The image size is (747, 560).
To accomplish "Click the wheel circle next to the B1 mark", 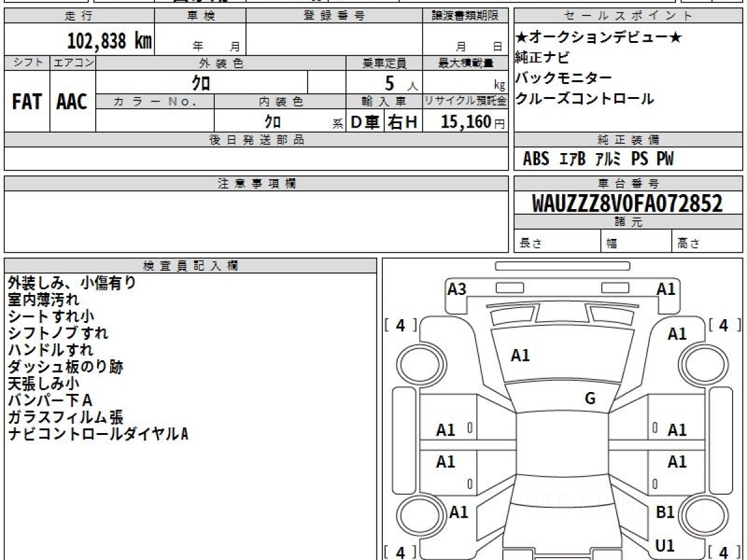I will (702, 516).
